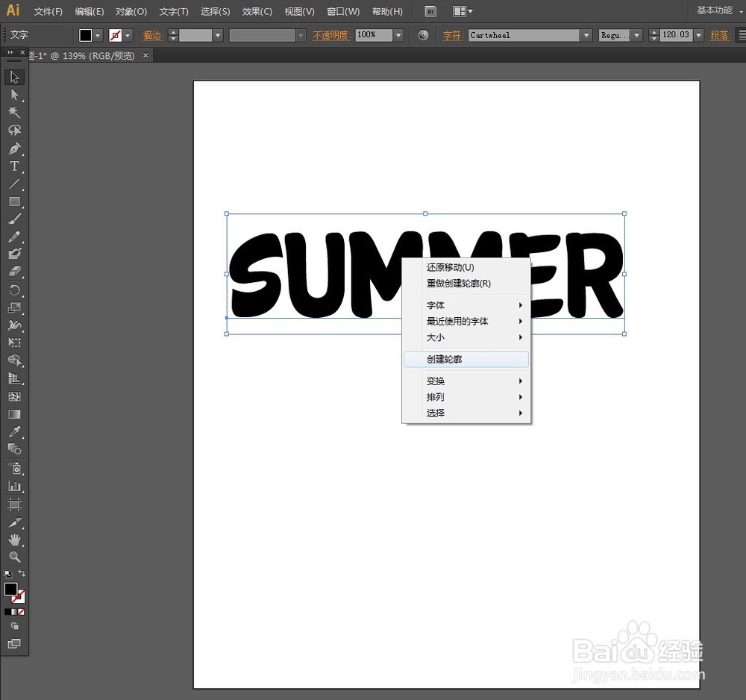Expand the 最近使用的字体 submenu

(x=466, y=321)
